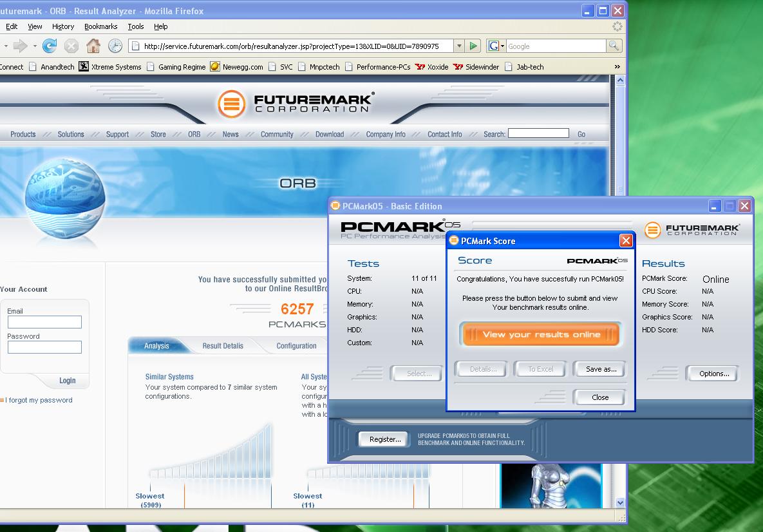Image resolution: width=763 pixels, height=532 pixels.
Task: Click the Google search box
Action: click(x=556, y=46)
